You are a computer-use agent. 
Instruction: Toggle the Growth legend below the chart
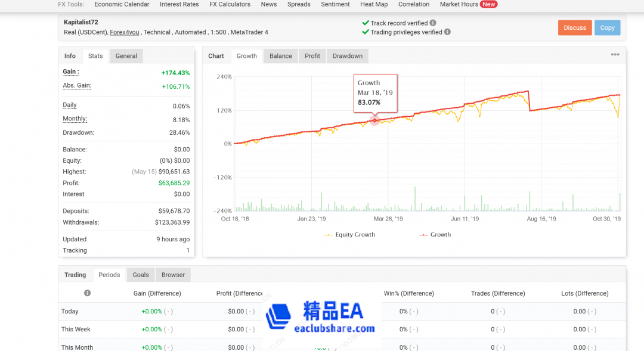(435, 235)
